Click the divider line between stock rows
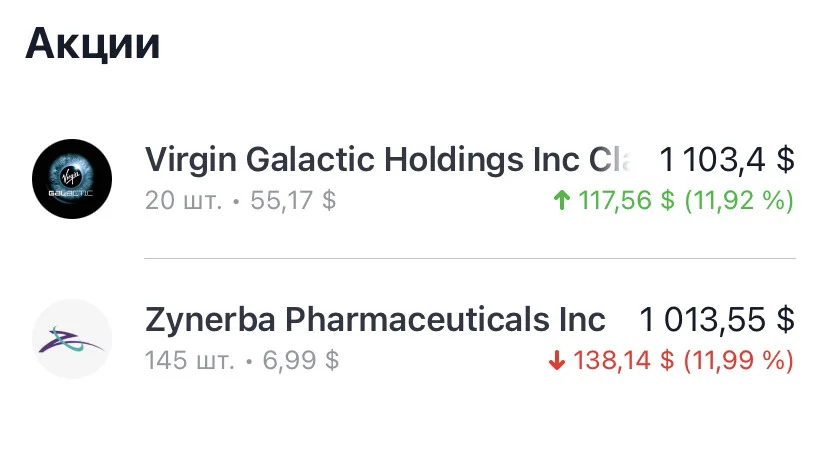828x474 pixels. click(470, 259)
